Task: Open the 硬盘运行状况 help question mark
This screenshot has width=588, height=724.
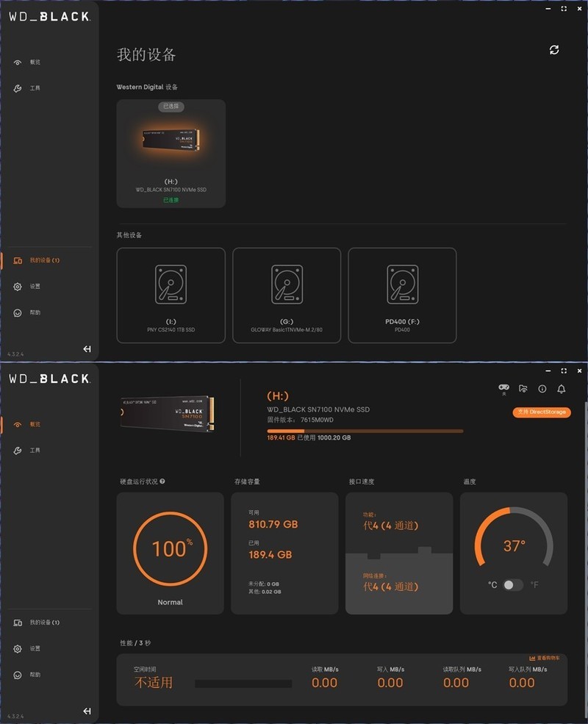Action: point(162,481)
